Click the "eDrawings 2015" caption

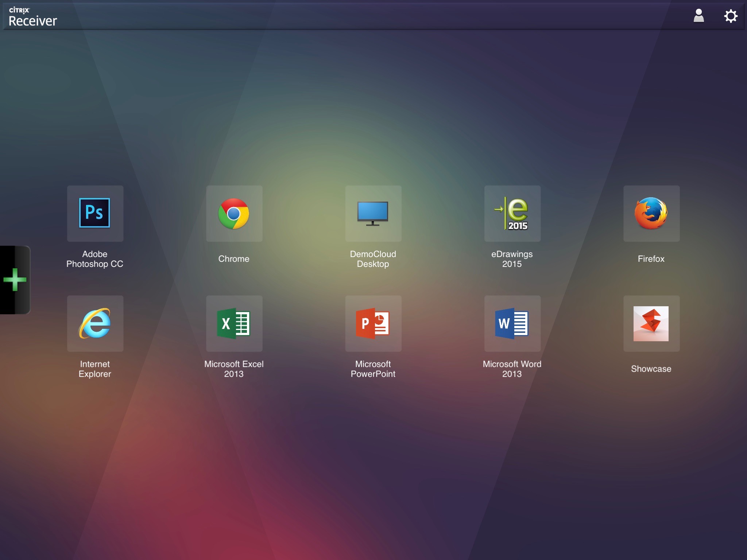pos(512,259)
